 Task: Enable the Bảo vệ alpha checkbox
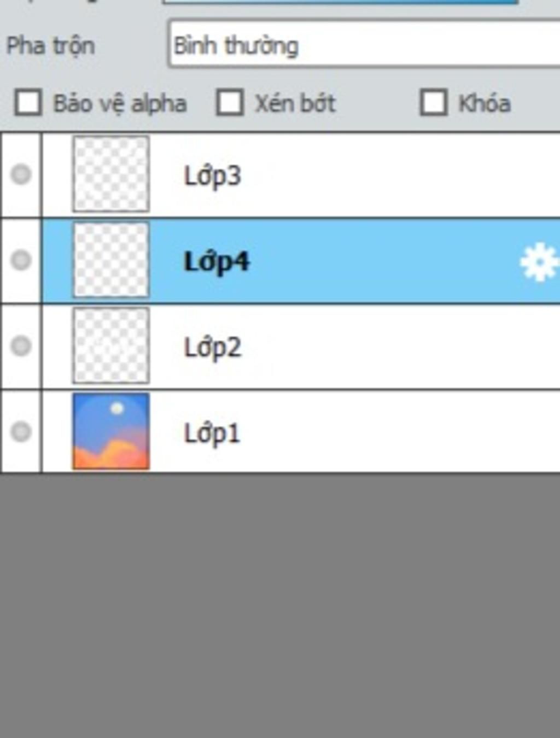(x=28, y=102)
